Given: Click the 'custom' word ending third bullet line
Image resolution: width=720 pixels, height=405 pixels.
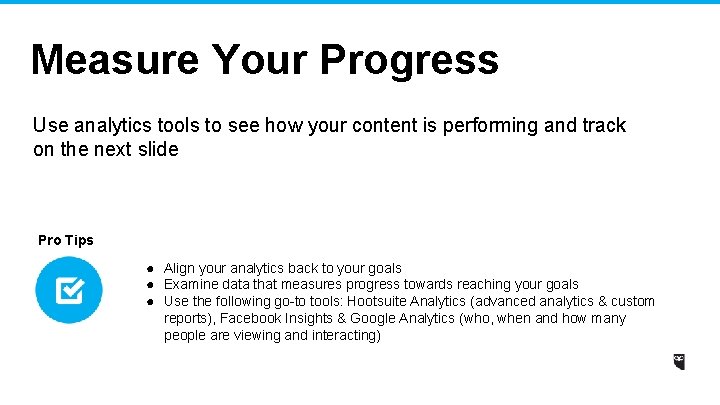Looking at the screenshot, I should tap(632, 301).
